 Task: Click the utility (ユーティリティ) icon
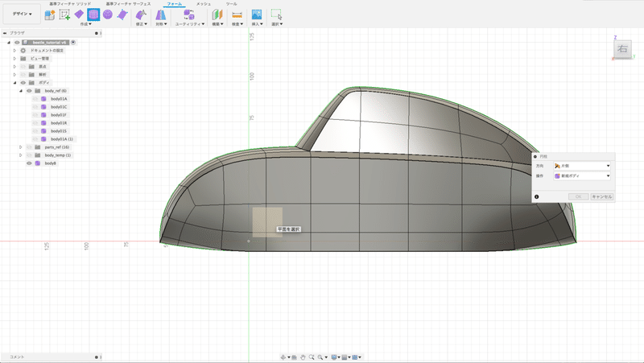click(x=188, y=14)
